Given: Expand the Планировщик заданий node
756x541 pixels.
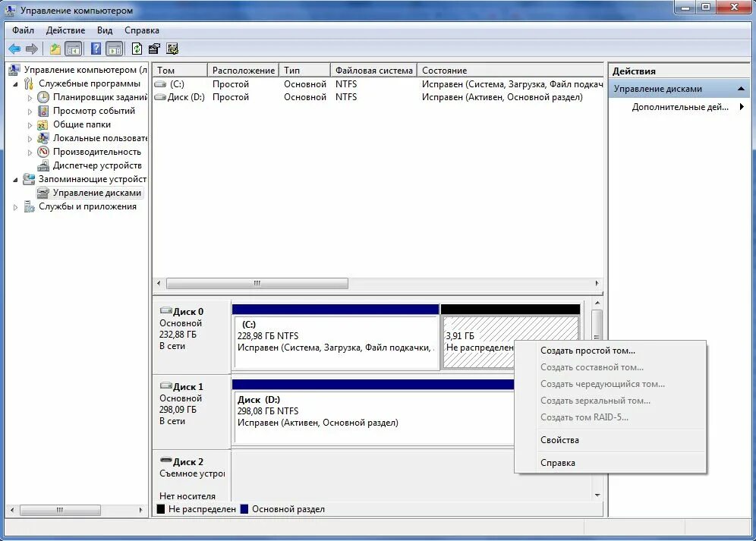Looking at the screenshot, I should pos(30,98).
